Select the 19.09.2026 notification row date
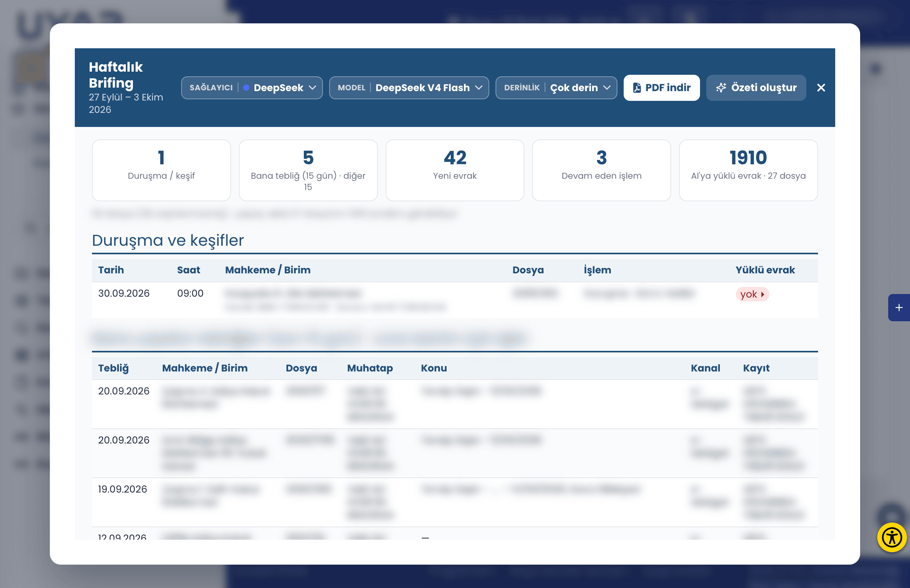The height and width of the screenshot is (588, 910). (x=122, y=489)
